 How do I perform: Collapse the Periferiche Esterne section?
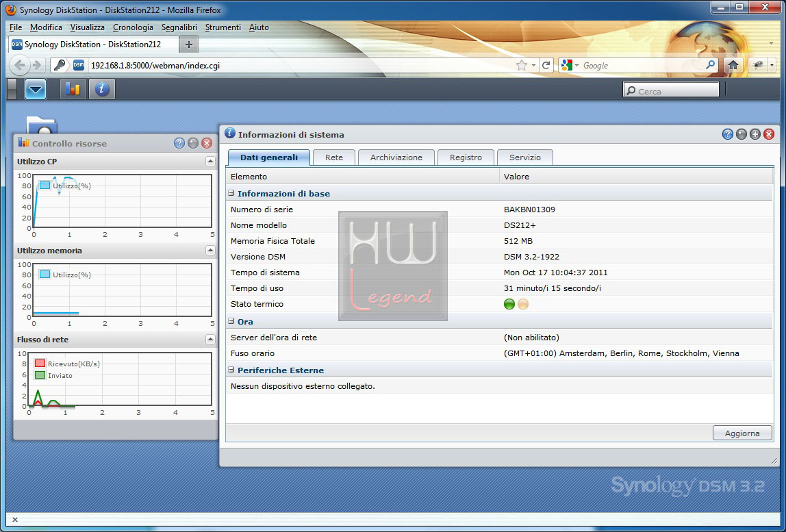click(x=231, y=370)
